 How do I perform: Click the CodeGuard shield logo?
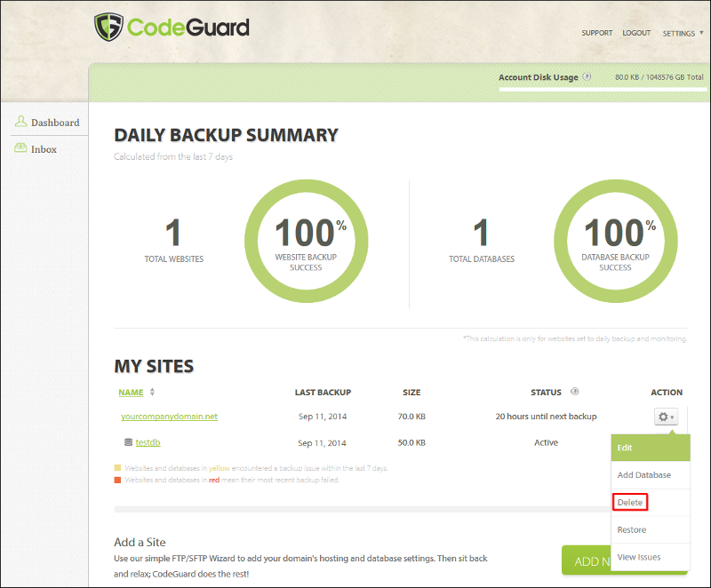(x=110, y=27)
